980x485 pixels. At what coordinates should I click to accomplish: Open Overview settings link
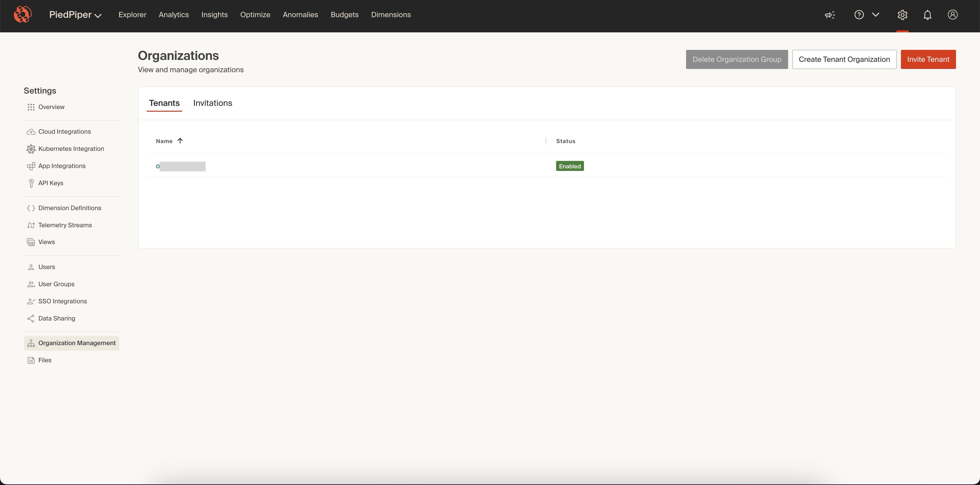(51, 107)
